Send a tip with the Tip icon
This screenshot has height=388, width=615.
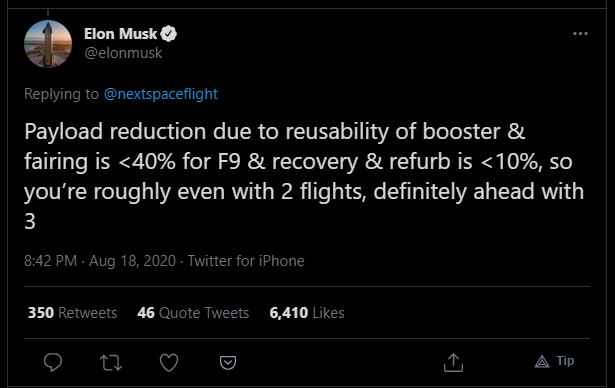tap(555, 361)
